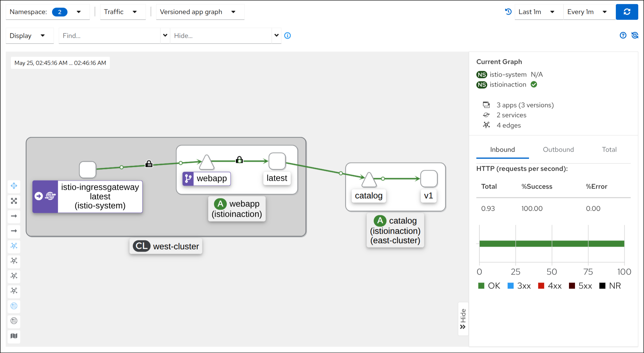The image size is (644, 353).
Task: Select the blue highlighted namespace box layout icon
Action: (x=14, y=306)
